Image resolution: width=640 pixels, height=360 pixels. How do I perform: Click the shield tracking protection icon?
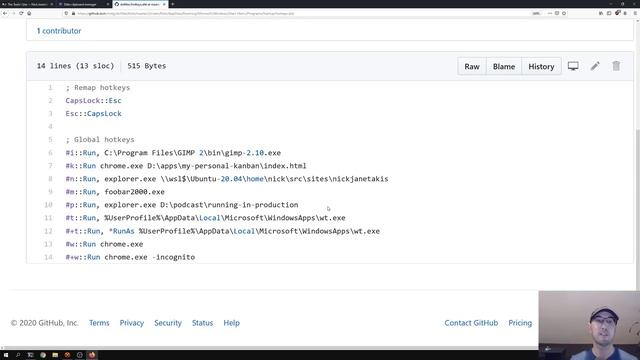tap(67, 13)
